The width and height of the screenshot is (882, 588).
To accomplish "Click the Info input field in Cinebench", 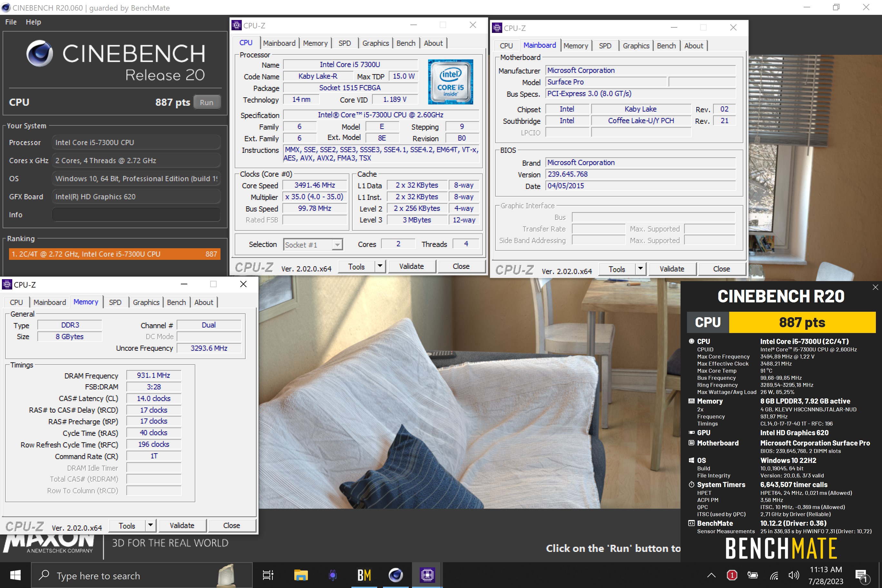I will pos(136,214).
